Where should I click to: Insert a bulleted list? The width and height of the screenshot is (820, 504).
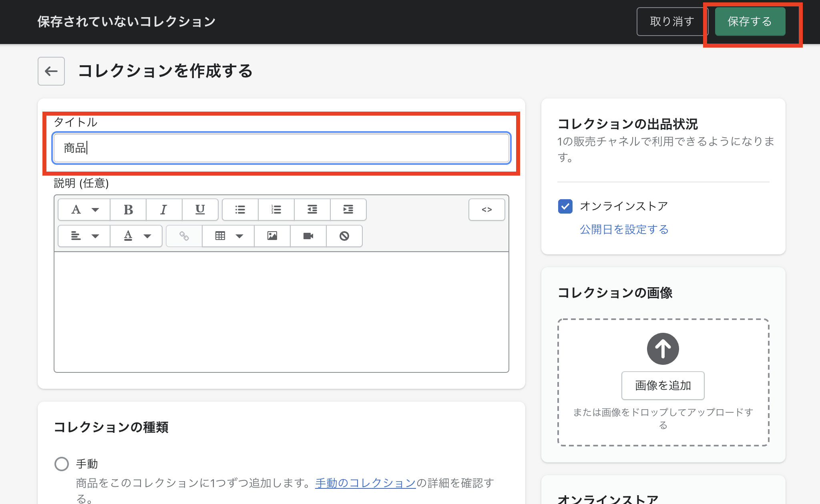click(x=240, y=210)
